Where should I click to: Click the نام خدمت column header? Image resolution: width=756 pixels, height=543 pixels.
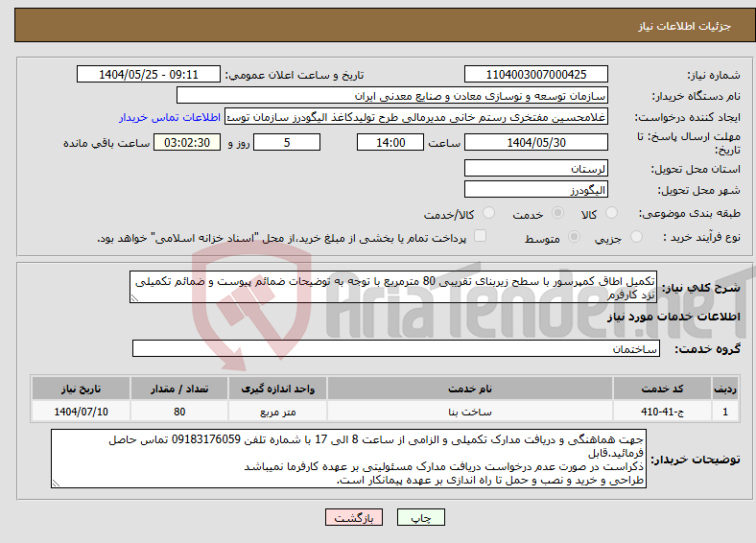point(470,389)
